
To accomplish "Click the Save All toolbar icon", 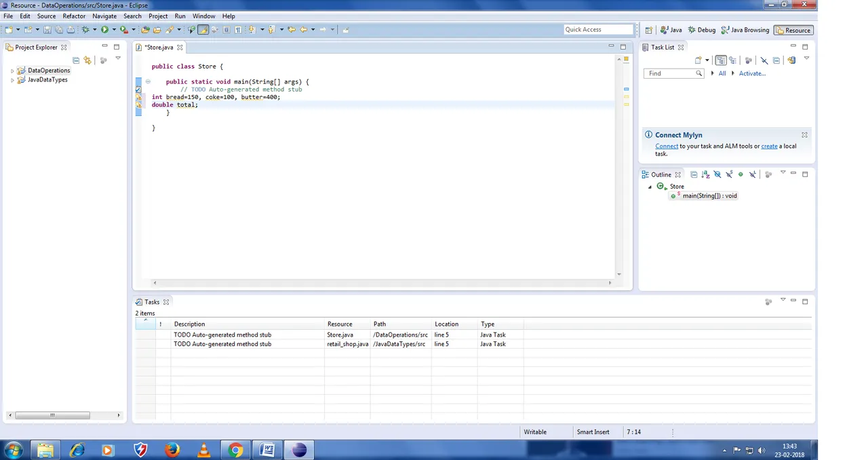I will [58, 30].
